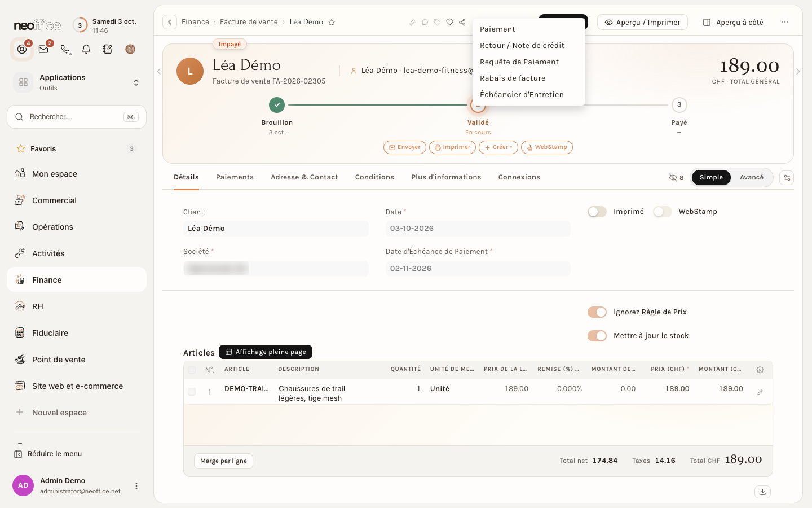Open the Articles table column settings gear
Image resolution: width=812 pixels, height=508 pixels.
[x=760, y=370]
